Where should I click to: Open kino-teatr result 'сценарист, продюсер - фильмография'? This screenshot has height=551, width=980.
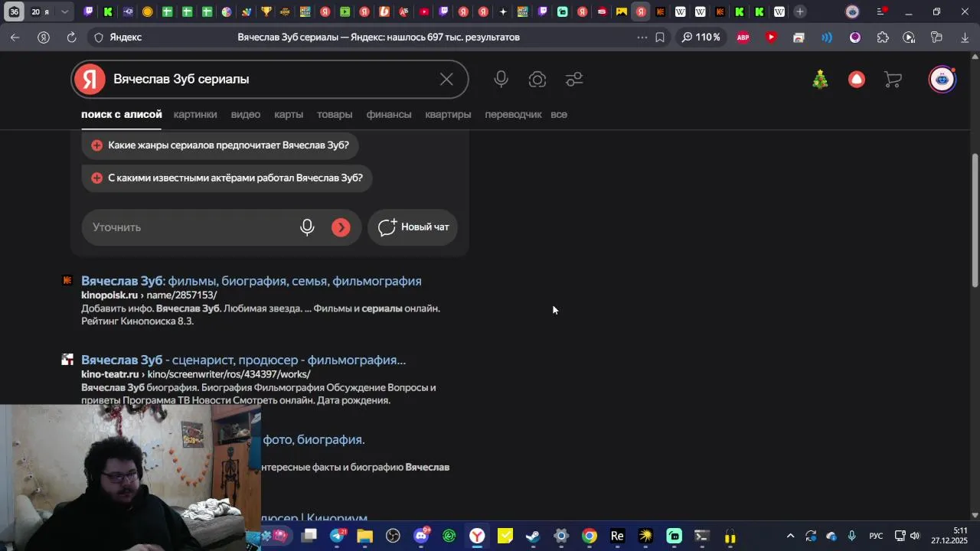tap(243, 360)
